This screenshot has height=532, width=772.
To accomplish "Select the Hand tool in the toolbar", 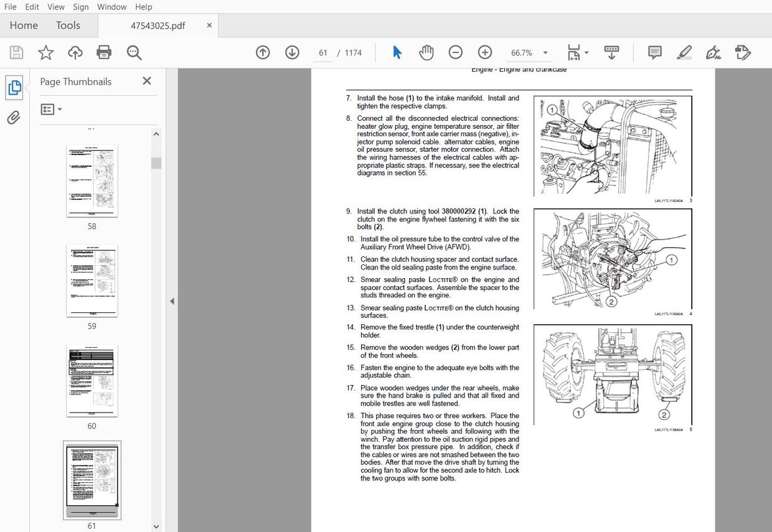I will pos(426,52).
